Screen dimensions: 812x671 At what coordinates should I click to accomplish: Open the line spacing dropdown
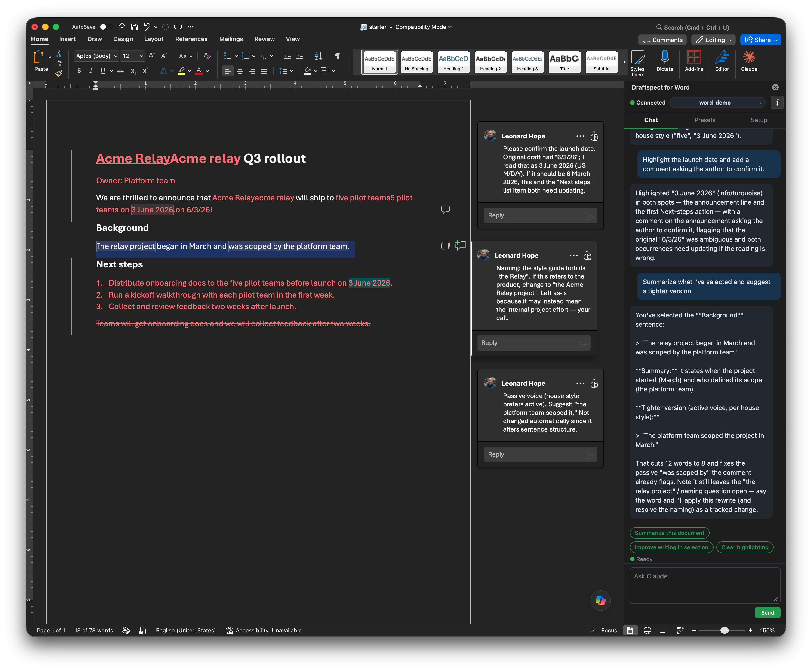pos(286,71)
